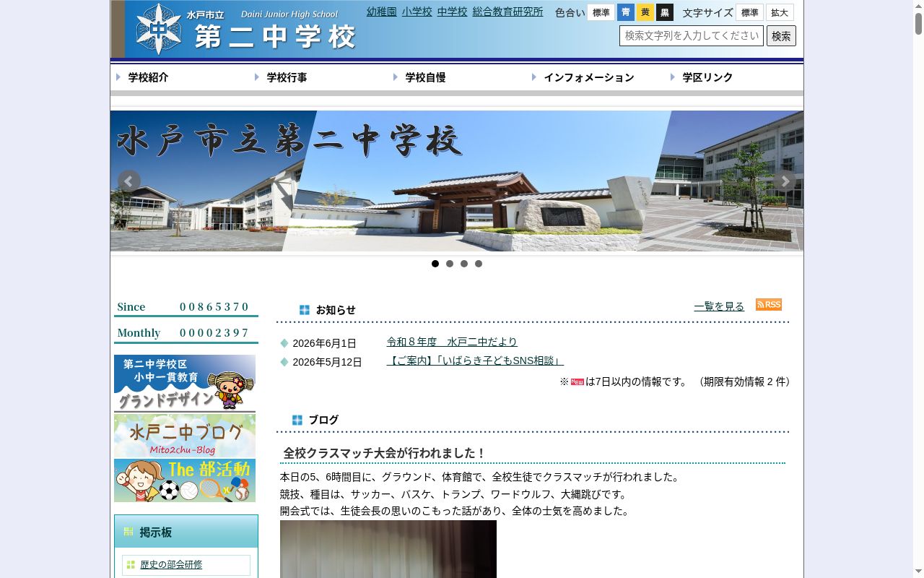
Task: Open グランドデザイン banner
Action: point(185,383)
